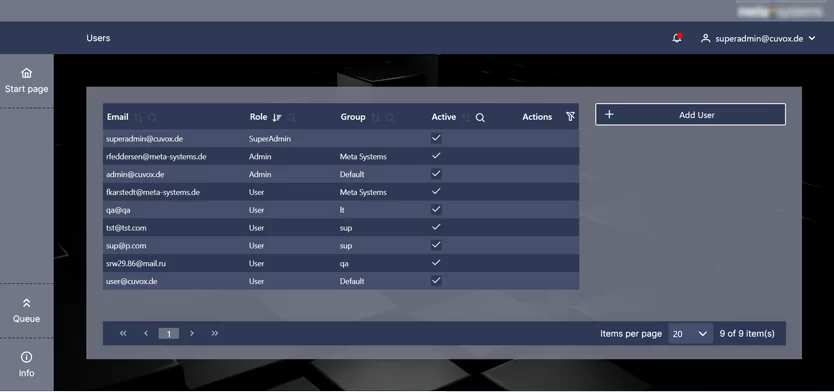
Task: Toggle Active checkbox for superadmin@cuvox.de
Action: [x=436, y=138]
